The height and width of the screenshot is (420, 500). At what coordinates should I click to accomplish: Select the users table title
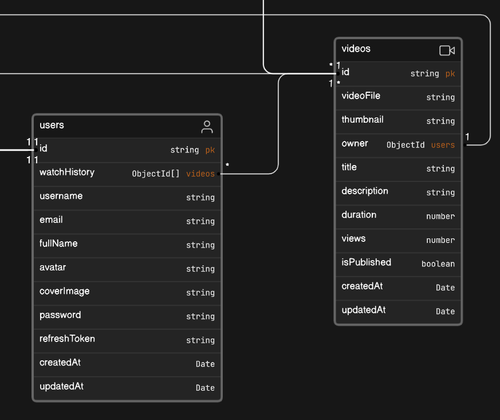52,125
